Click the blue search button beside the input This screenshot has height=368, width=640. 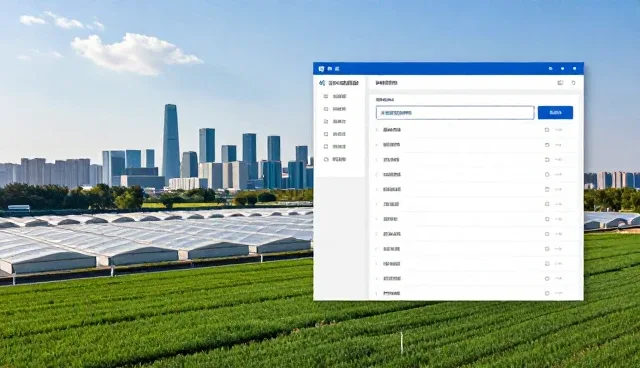[x=555, y=113]
